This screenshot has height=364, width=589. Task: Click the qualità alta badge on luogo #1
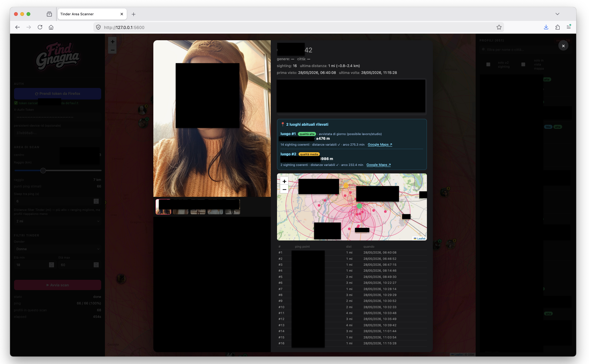pyautogui.click(x=307, y=134)
